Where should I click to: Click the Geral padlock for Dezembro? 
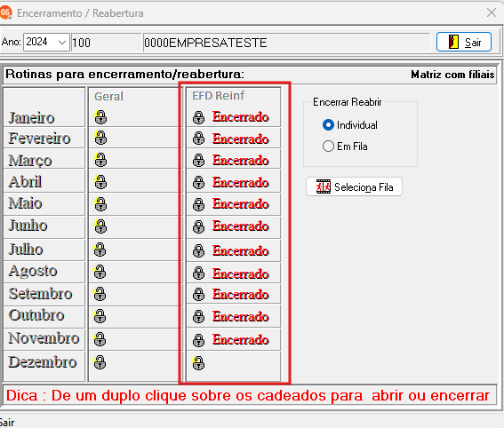tap(100, 362)
